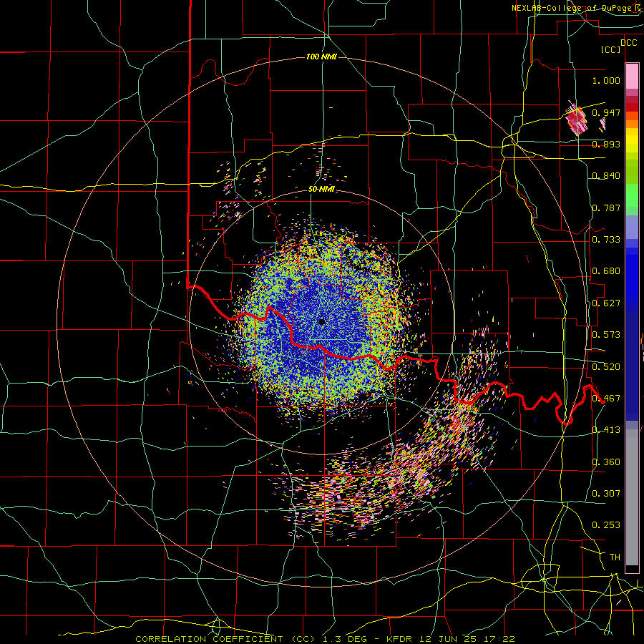Screen dimensions: 644x644
Task: Pick the bright green color bar segment
Action: click(632, 196)
